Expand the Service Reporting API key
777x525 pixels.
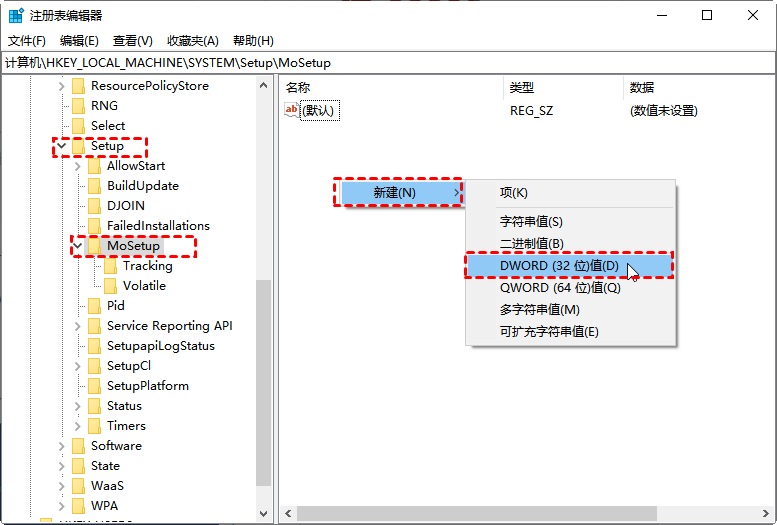(x=78, y=326)
